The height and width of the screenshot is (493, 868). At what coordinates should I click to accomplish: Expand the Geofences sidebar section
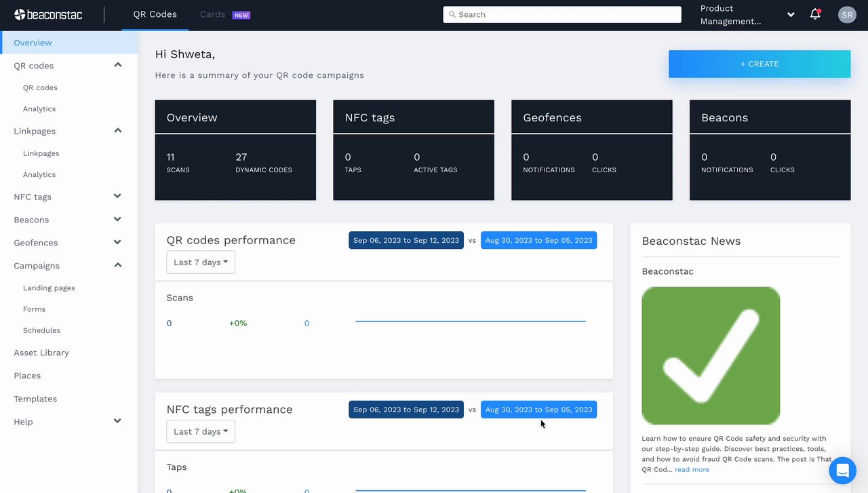(x=117, y=242)
